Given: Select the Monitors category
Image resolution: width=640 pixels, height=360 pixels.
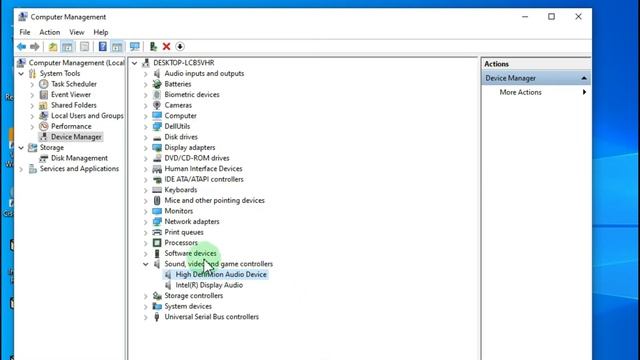Looking at the screenshot, I should click(178, 211).
